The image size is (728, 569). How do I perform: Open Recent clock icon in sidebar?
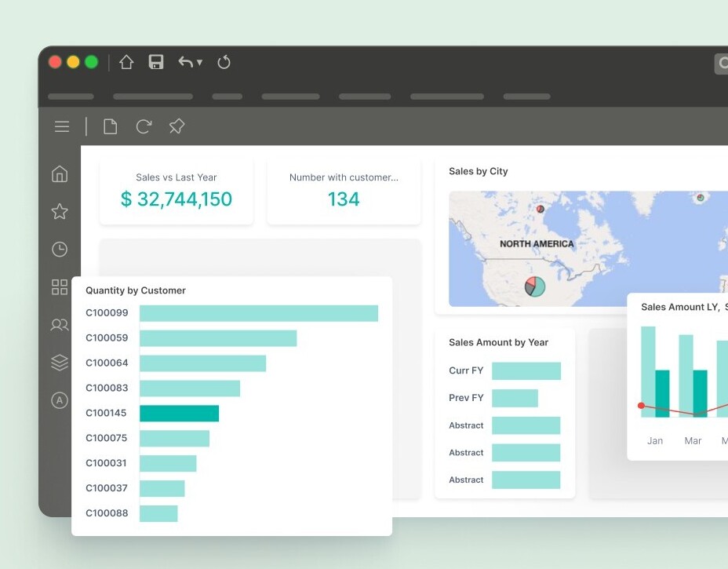coord(60,250)
